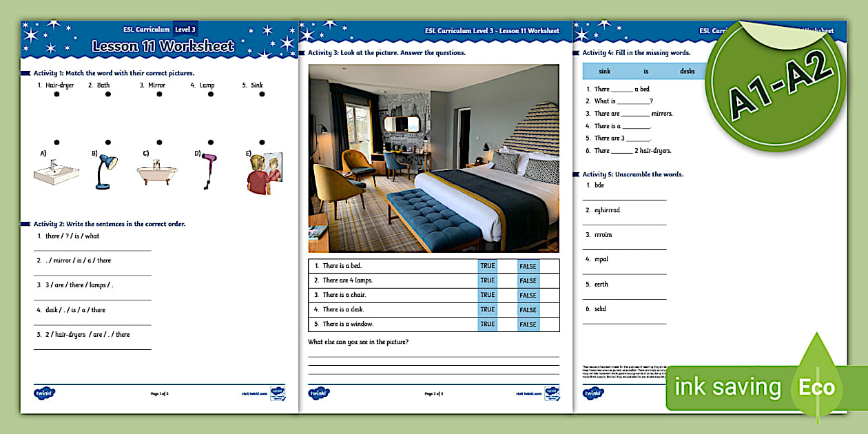Click the Twinkl logo on page one

(44, 393)
